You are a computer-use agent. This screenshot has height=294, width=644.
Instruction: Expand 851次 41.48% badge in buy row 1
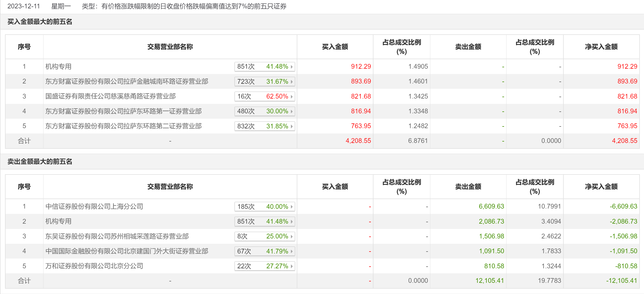click(265, 67)
